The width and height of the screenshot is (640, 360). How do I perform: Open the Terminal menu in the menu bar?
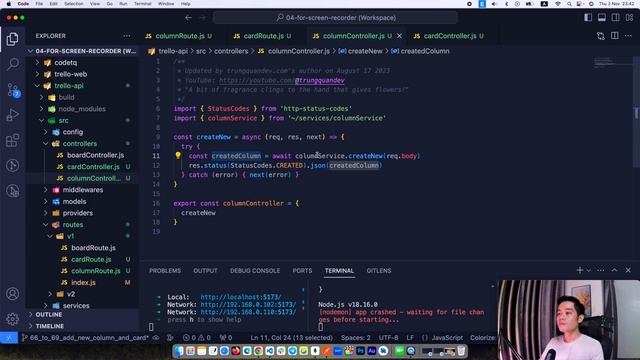click(142, 4)
